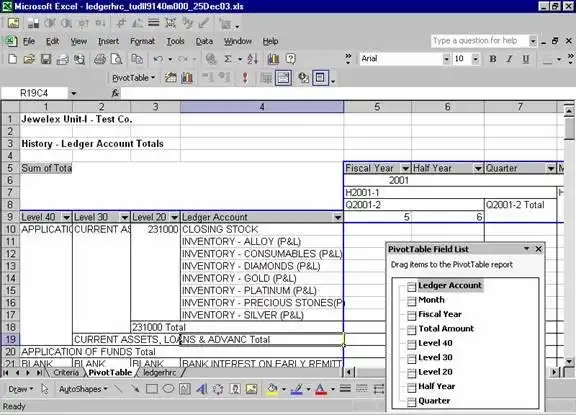Click the Copy icon

tap(137, 59)
